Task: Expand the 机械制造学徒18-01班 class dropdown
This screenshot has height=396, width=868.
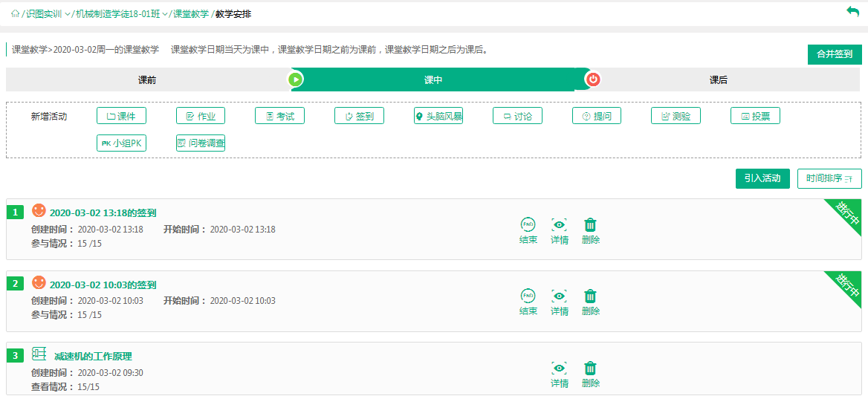Action: (x=166, y=14)
